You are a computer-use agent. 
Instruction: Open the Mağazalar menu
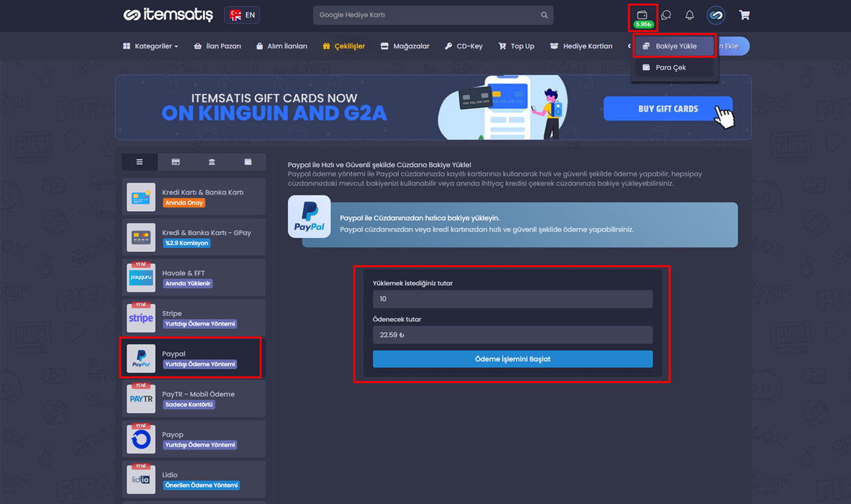tap(405, 46)
